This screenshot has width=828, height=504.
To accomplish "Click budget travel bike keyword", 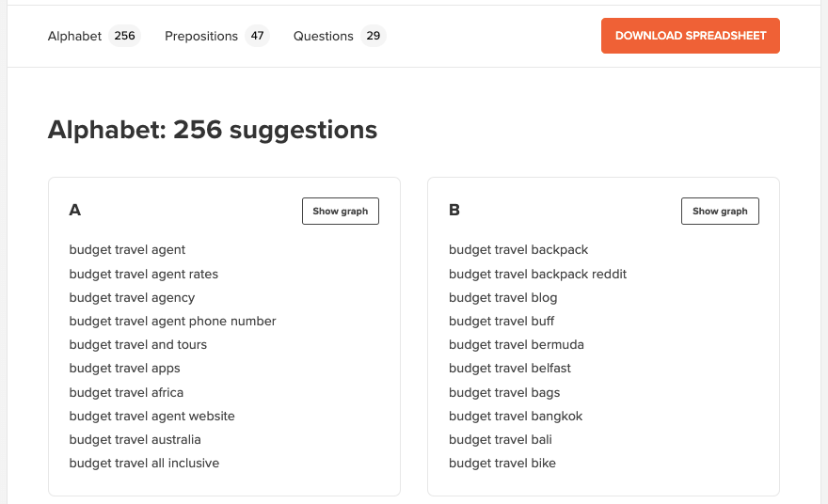I will point(502,463).
